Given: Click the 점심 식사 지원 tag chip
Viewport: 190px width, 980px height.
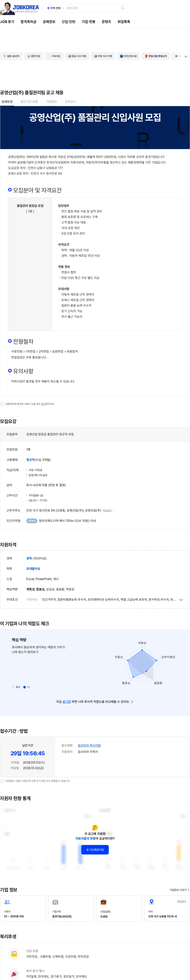Looking at the screenshot, I should 77,56.
